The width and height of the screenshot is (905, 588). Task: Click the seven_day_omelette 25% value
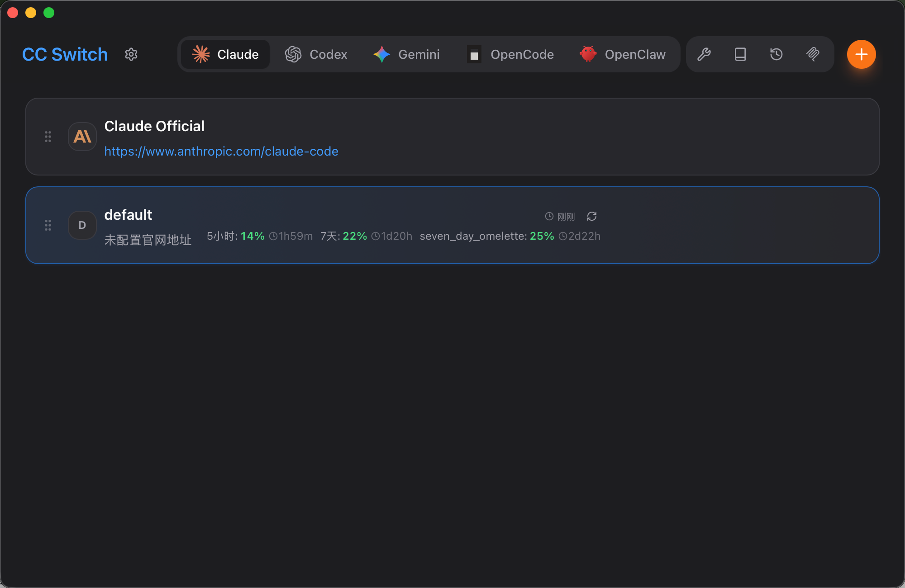coord(542,236)
